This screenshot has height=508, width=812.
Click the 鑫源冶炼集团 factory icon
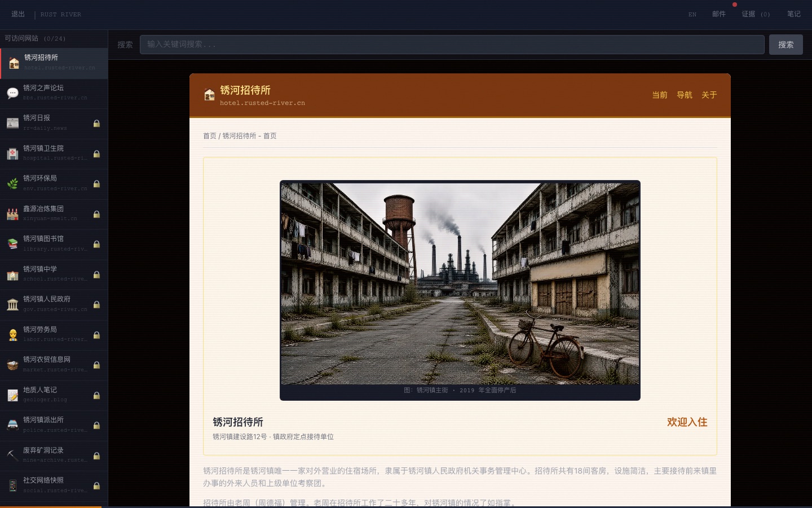tap(13, 214)
